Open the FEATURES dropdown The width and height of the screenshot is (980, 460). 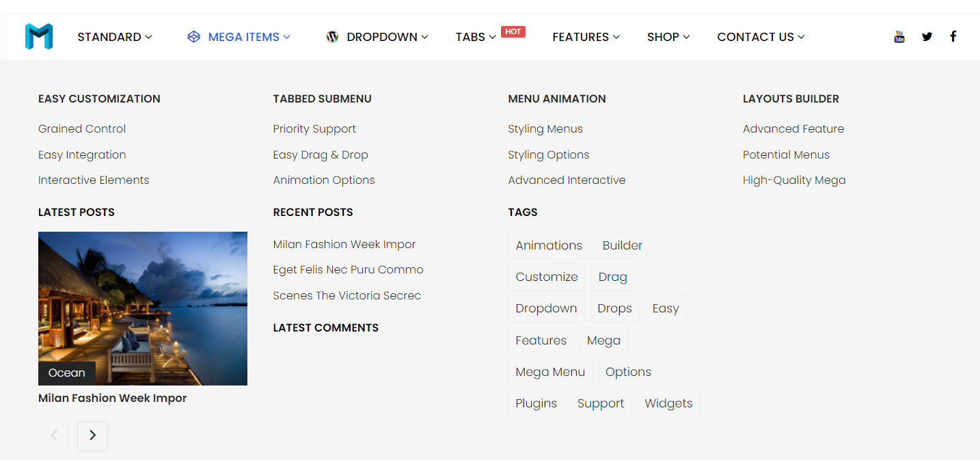(580, 37)
